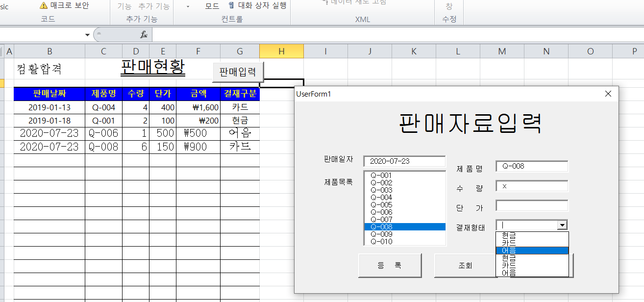This screenshot has height=302, width=644.
Task: Click the Run Dialog (대화 상자 실행) icon
Action: [231, 5]
